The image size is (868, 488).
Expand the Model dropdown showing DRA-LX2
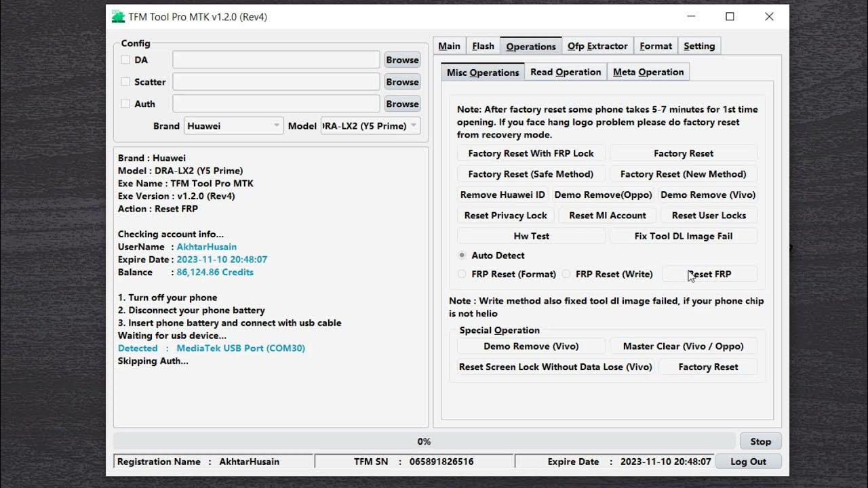coord(370,125)
